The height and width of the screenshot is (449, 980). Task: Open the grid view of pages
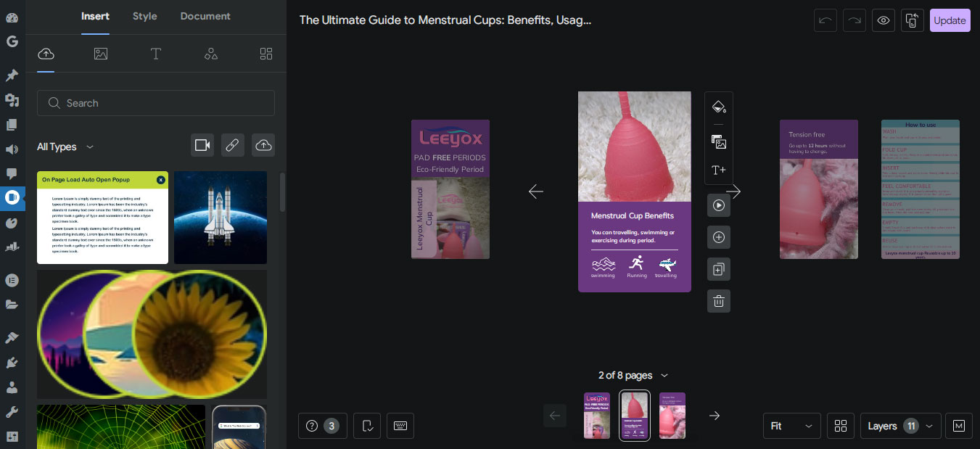[841, 426]
